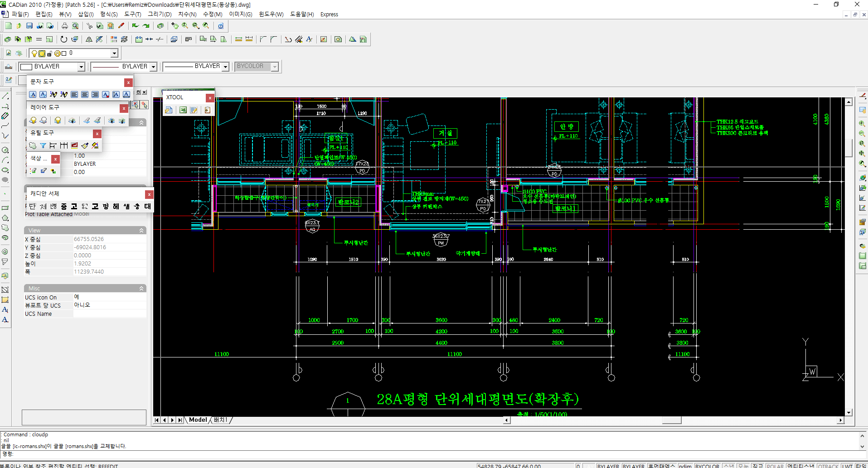The width and height of the screenshot is (868, 468).
Task: Close the 문자 도구 floating toolbar
Action: 128,82
